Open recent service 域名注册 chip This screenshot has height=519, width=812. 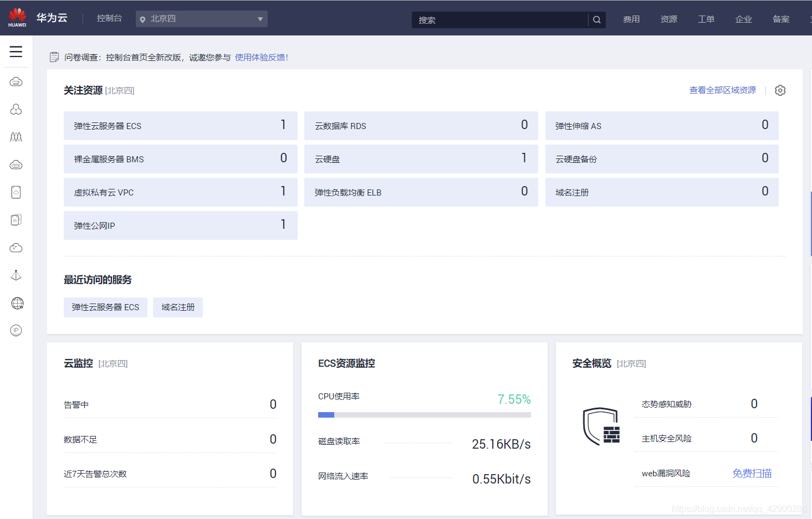coord(178,307)
